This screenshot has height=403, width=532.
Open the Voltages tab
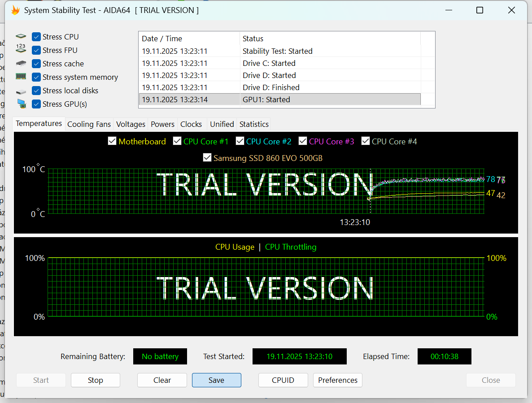pyautogui.click(x=131, y=124)
